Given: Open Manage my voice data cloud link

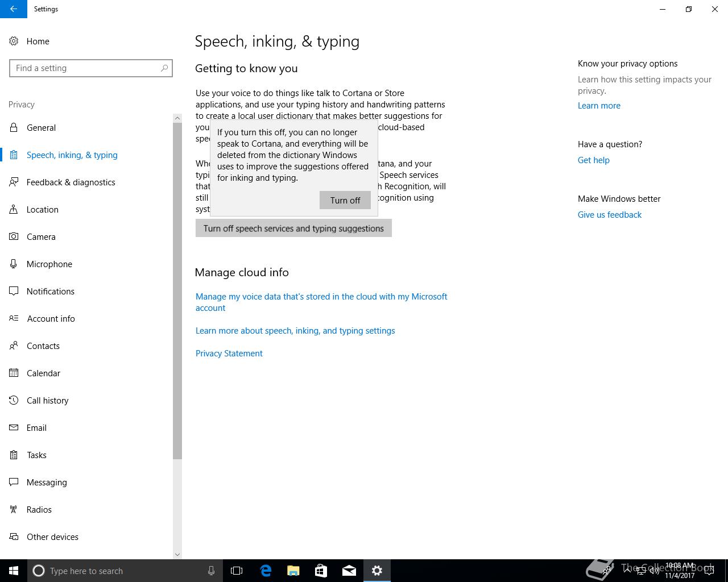Looking at the screenshot, I should coord(321,302).
